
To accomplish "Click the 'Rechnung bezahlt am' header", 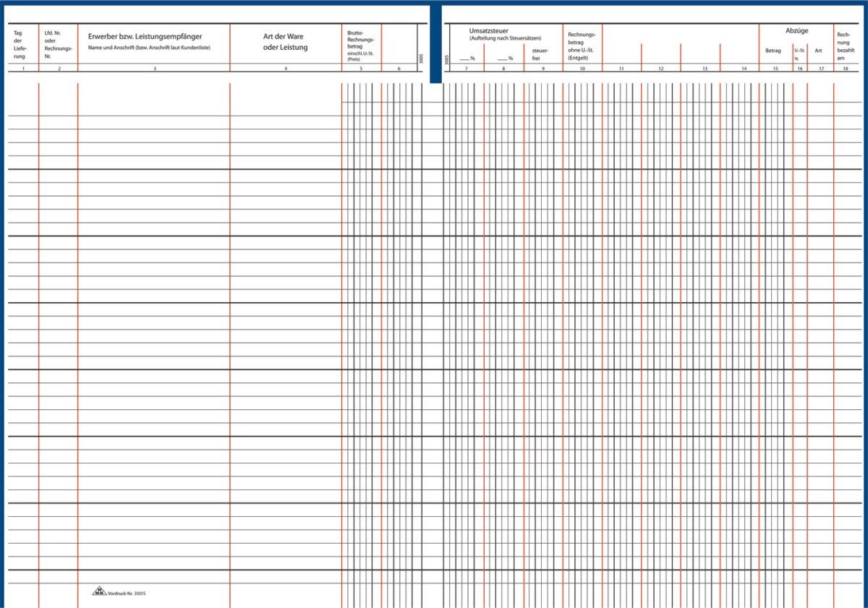I will coord(845,46).
